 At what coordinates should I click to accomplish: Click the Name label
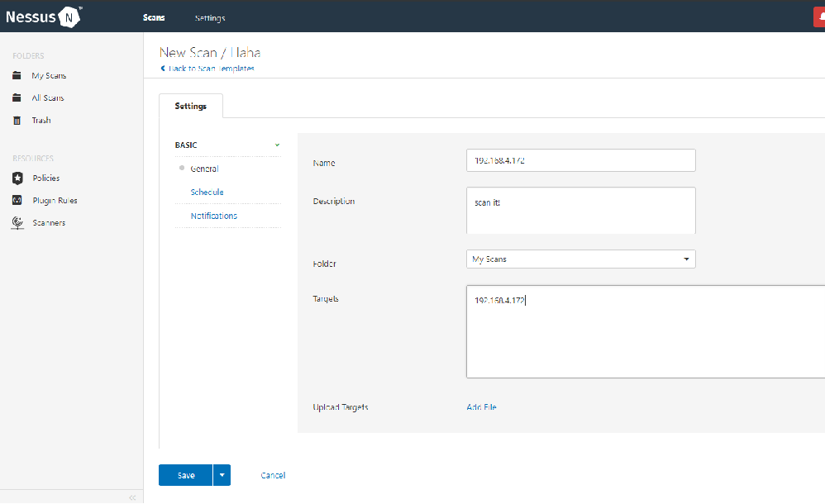point(323,163)
